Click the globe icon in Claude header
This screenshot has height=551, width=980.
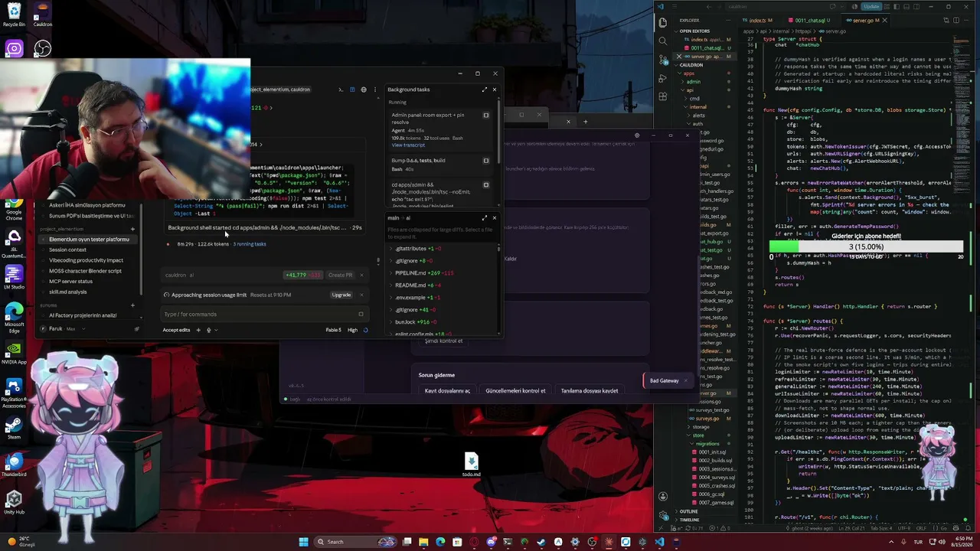point(364,90)
